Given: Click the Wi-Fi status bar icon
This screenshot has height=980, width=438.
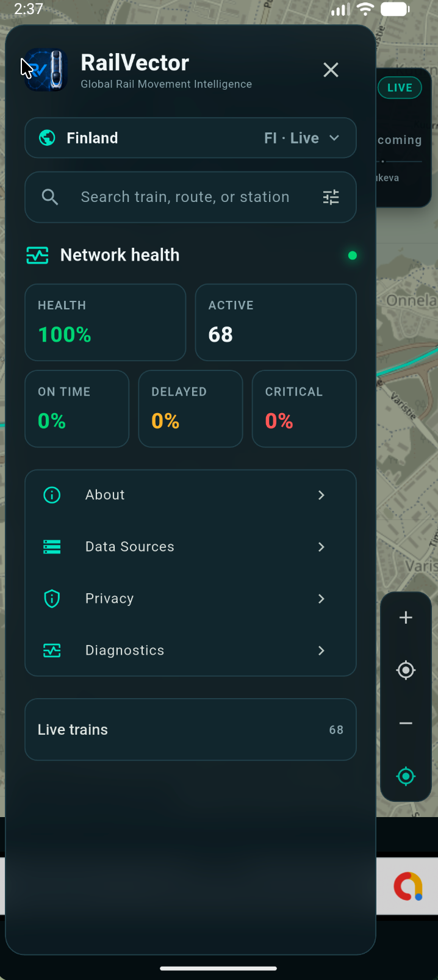Looking at the screenshot, I should [x=365, y=9].
